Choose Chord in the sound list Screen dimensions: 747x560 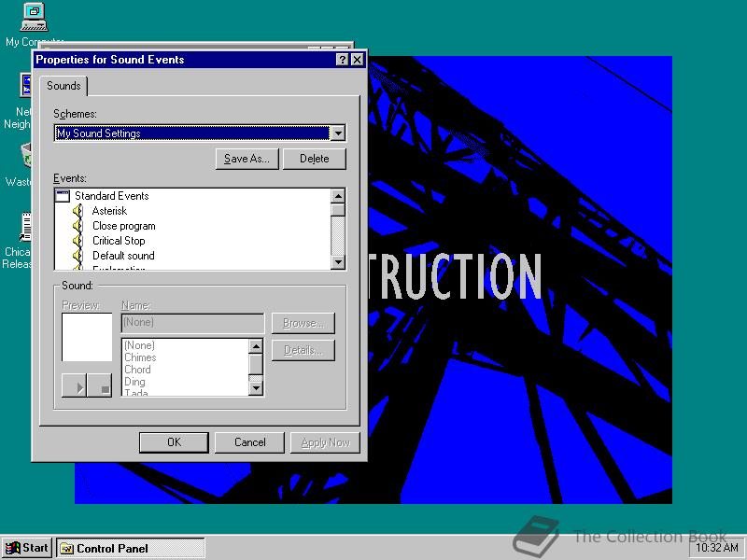[x=137, y=370]
